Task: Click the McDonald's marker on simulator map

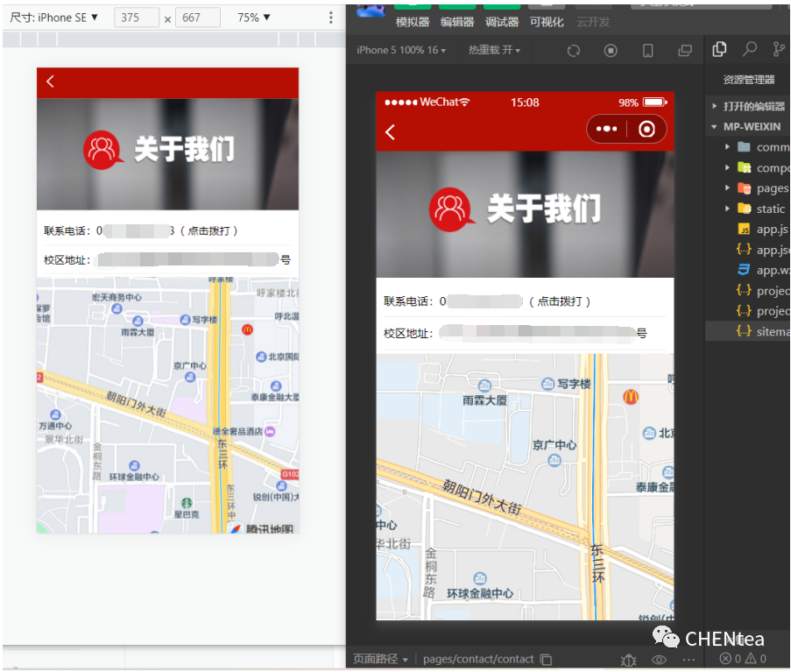Action: pos(631,397)
